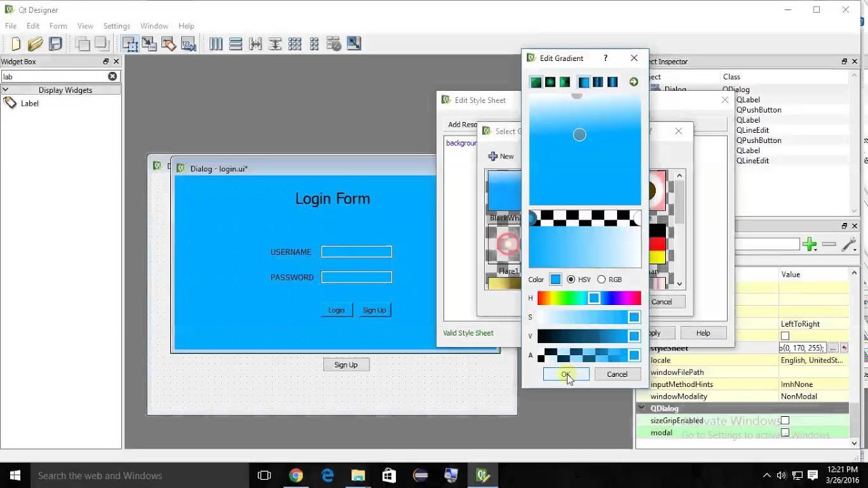Select the reflect spread icon in Edit Gradient
The height and width of the screenshot is (488, 868).
pos(612,82)
